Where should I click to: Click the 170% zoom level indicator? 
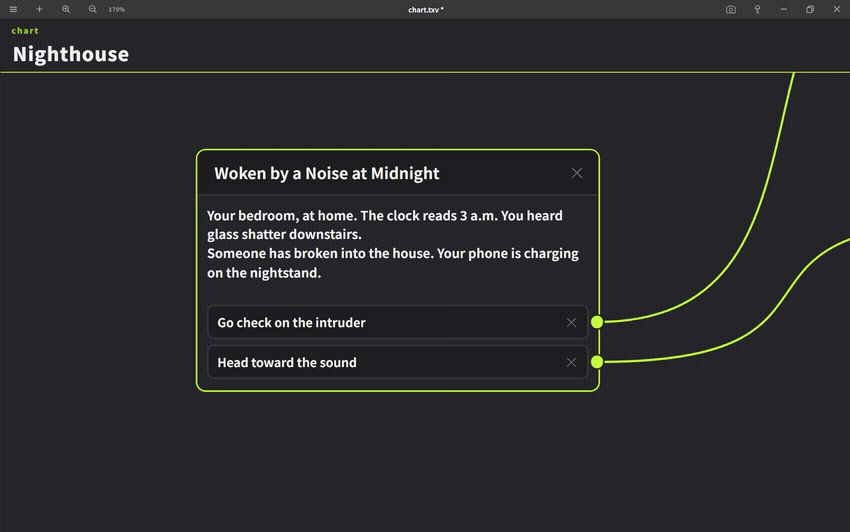click(x=117, y=9)
